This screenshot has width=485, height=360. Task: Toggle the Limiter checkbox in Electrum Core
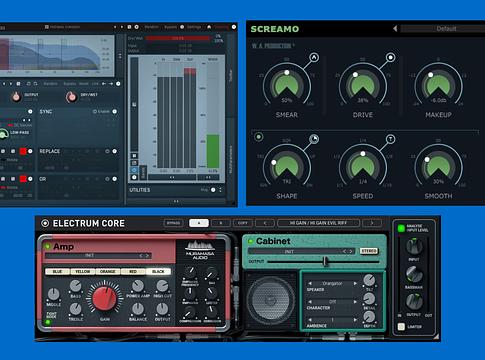401,326
